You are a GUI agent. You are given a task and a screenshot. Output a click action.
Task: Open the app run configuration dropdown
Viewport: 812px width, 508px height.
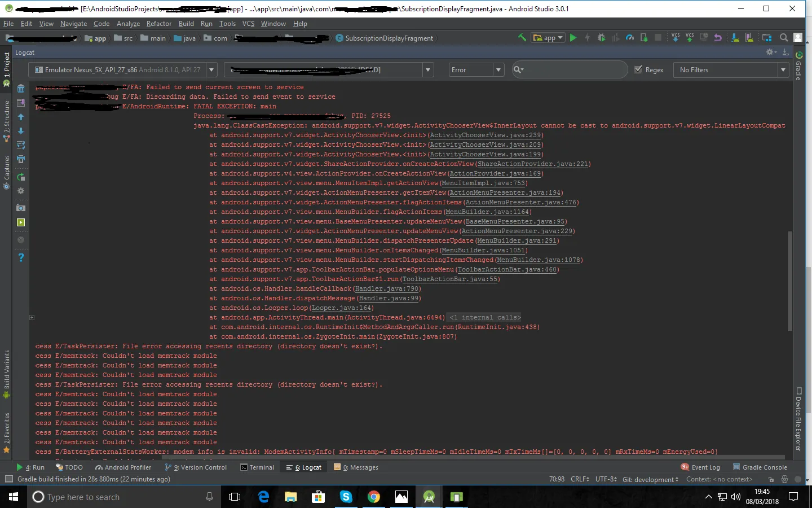[548, 38]
